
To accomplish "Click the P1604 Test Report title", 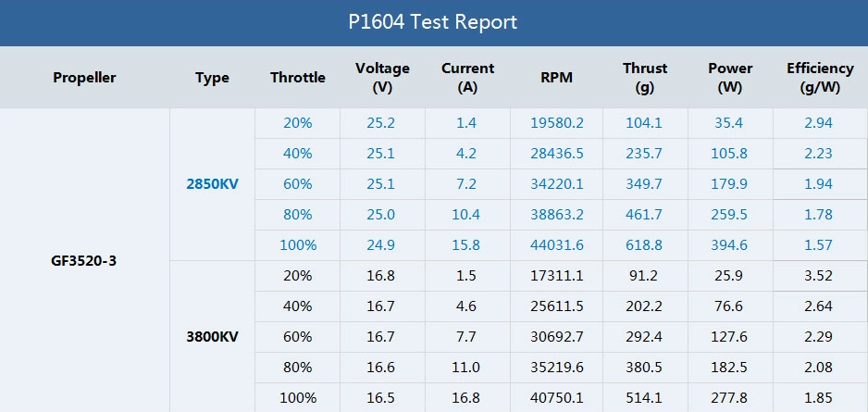I will tap(433, 22).
